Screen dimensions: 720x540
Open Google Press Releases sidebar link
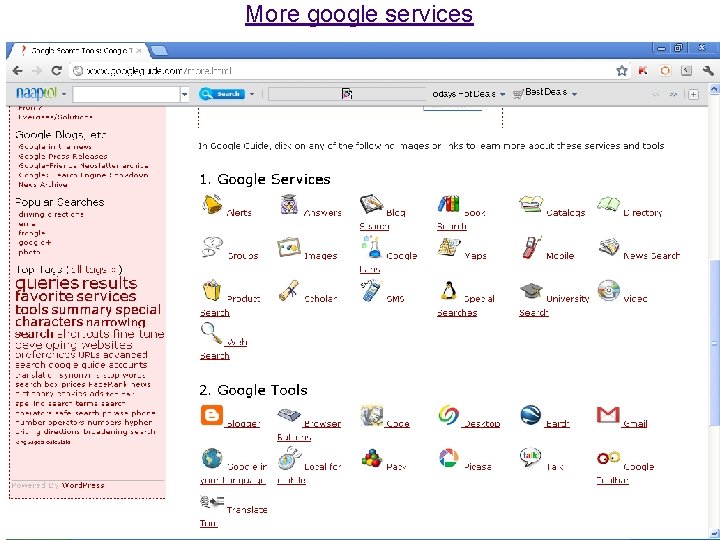coord(63,156)
